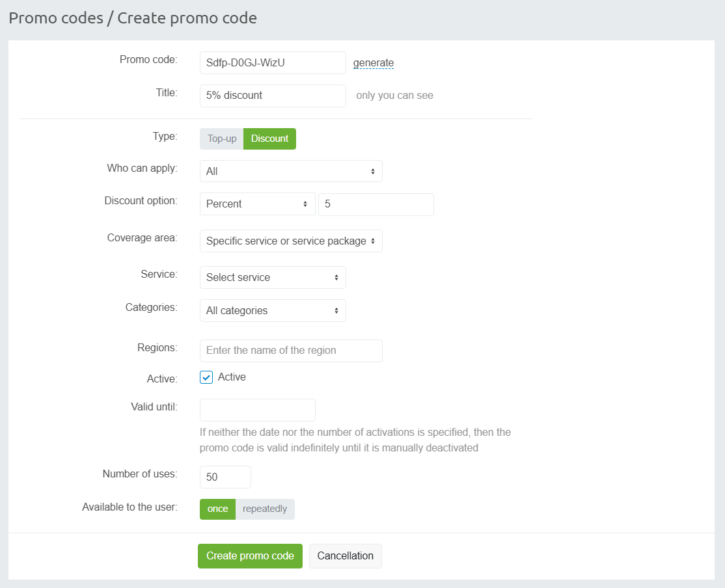
Task: Click the Number of uses field
Action: click(225, 477)
